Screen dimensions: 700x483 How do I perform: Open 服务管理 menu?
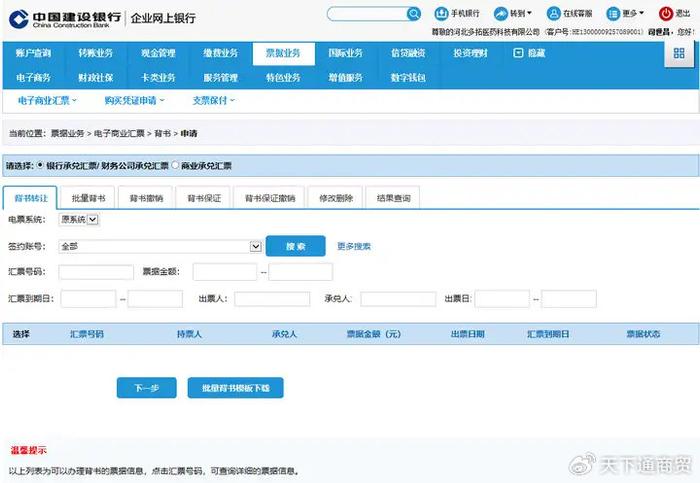click(x=221, y=78)
